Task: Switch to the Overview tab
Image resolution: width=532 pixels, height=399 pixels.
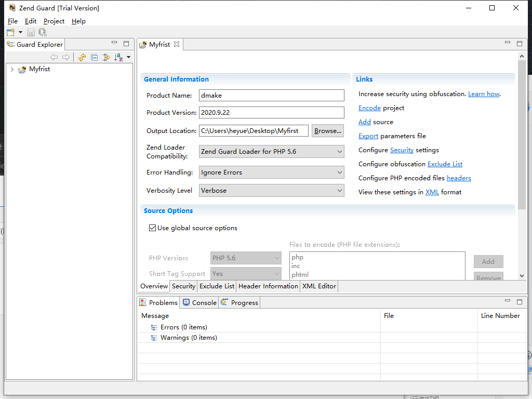Action: point(154,286)
